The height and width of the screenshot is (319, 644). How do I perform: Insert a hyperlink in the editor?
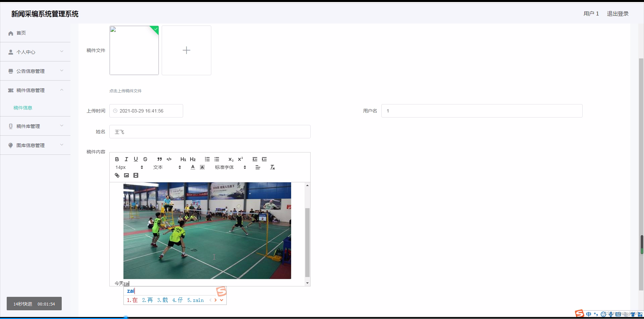pyautogui.click(x=117, y=175)
